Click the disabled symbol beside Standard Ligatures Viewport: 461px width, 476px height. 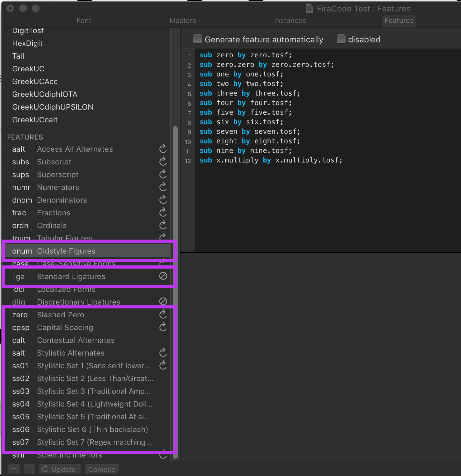click(163, 276)
